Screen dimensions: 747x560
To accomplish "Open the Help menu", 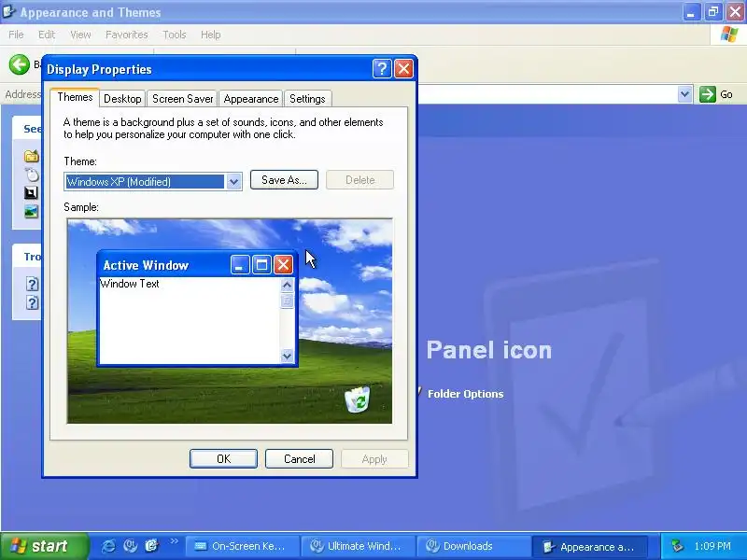I will (211, 35).
